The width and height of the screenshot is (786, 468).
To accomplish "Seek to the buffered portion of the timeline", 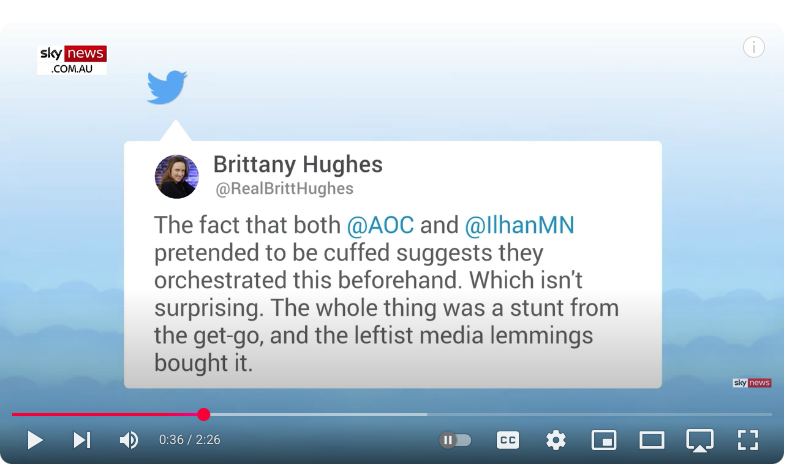I will coord(318,414).
